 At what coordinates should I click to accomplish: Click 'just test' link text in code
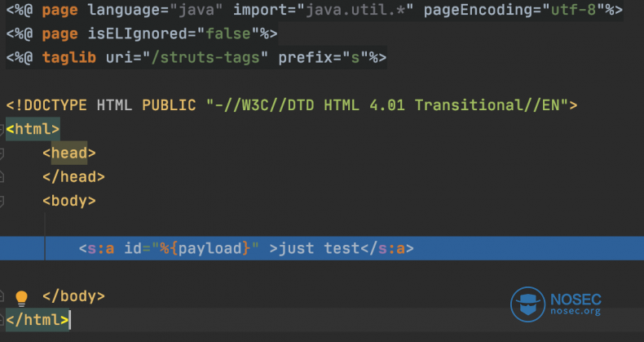click(319, 248)
